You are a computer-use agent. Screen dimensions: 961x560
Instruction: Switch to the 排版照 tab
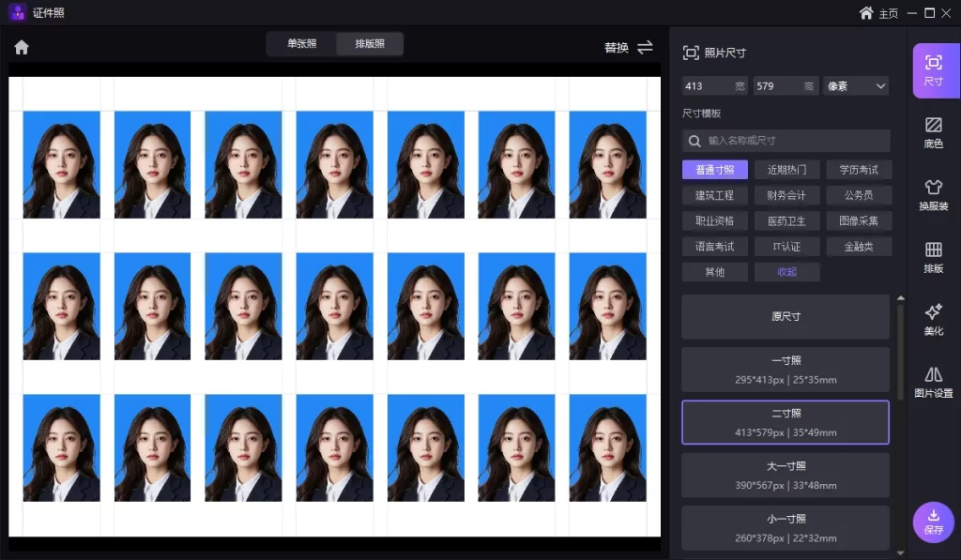pos(370,44)
